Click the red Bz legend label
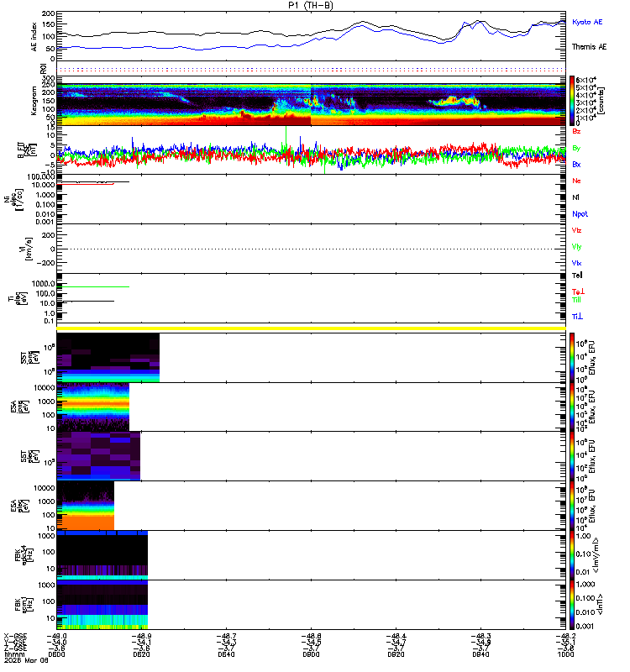 [576, 131]
